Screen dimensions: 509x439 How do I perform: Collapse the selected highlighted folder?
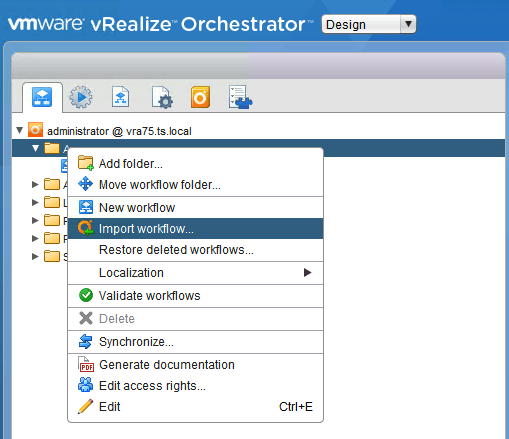(x=35, y=148)
